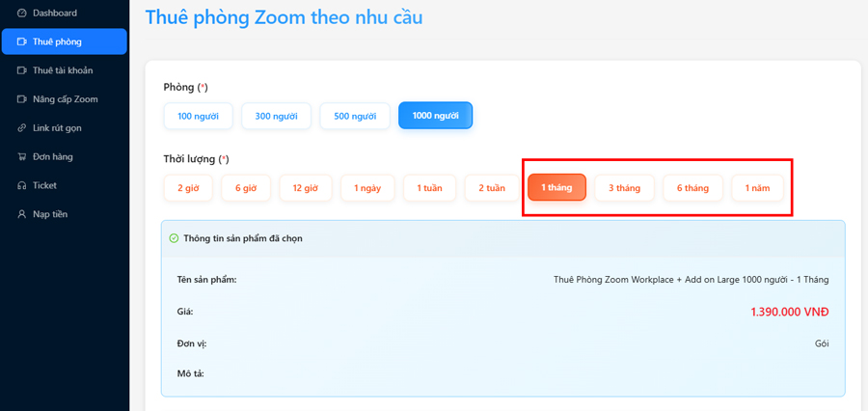Click the Tên sản phẩm label
868x411 pixels.
click(x=207, y=279)
